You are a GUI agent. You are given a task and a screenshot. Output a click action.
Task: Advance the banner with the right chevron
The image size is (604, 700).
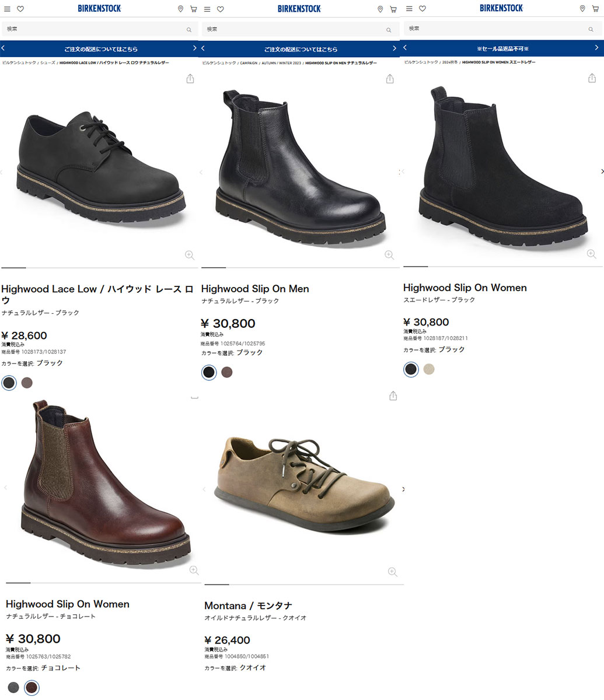(194, 48)
